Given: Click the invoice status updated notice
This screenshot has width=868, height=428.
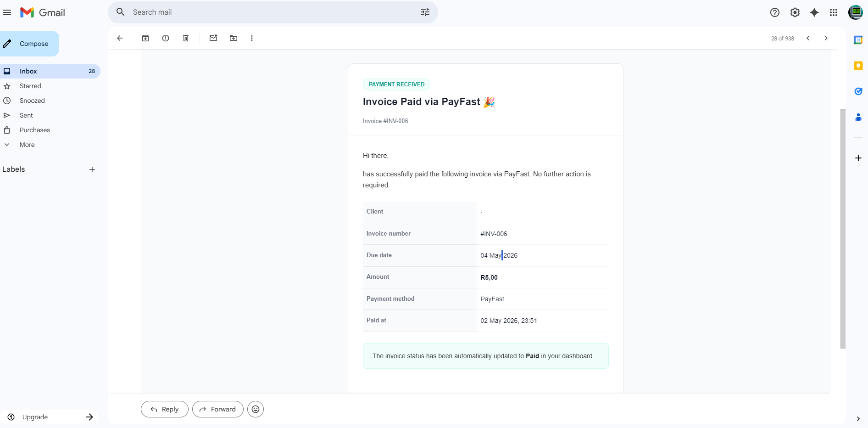Looking at the screenshot, I should [485, 356].
